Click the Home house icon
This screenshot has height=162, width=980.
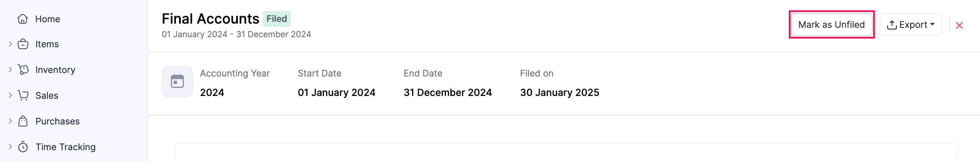tap(23, 19)
